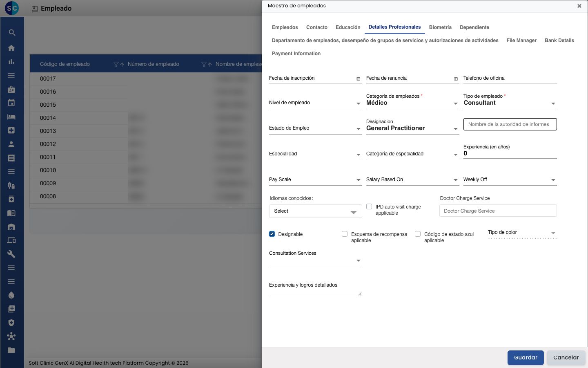The height and width of the screenshot is (368, 588).
Task: Switch to the Biometría tab
Action: [x=440, y=27]
